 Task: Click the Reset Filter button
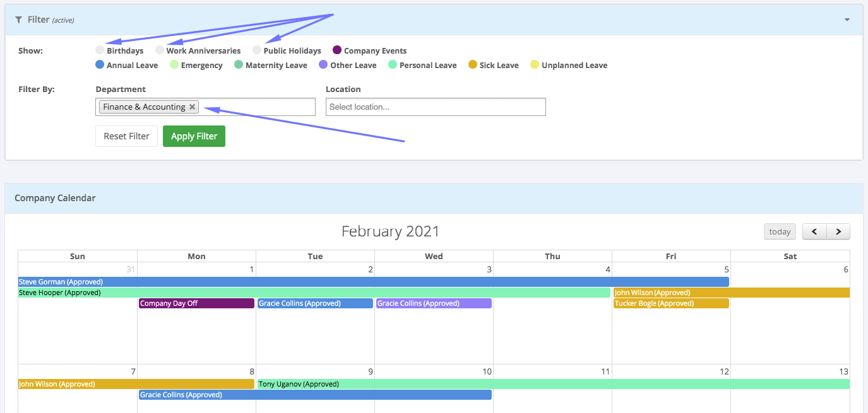tap(126, 136)
